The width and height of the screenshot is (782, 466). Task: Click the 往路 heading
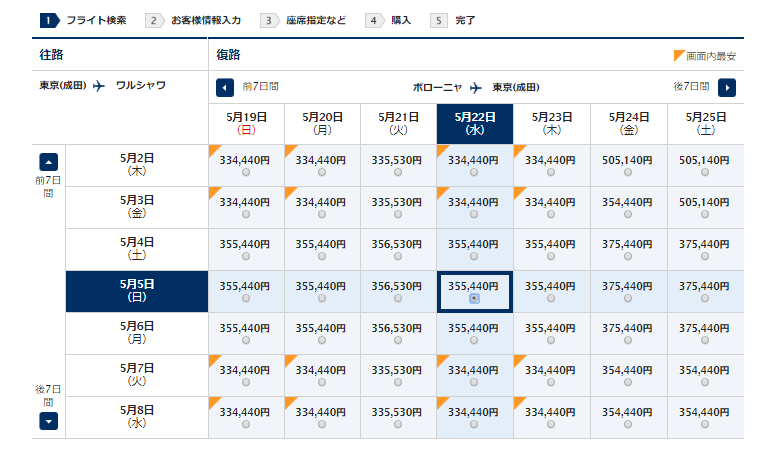[51, 54]
